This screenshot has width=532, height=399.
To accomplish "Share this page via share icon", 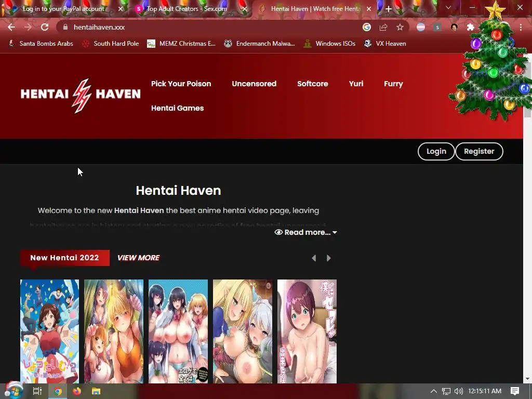I will [x=383, y=27].
